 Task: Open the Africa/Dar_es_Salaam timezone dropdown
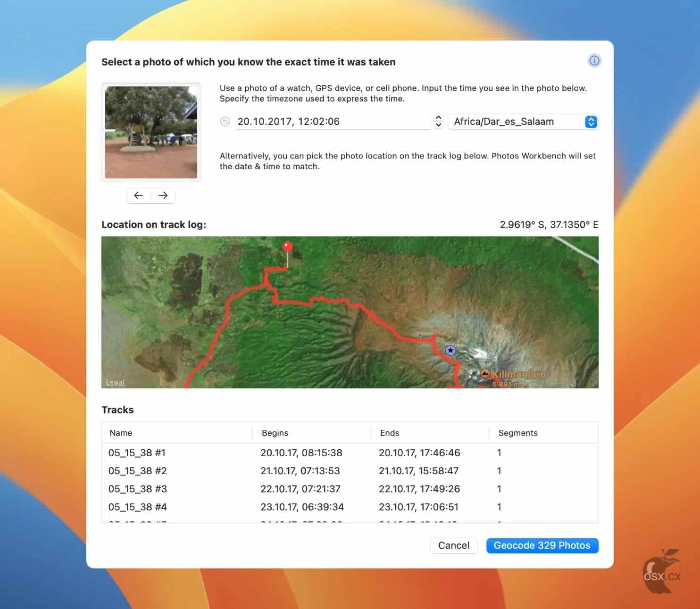tap(523, 122)
